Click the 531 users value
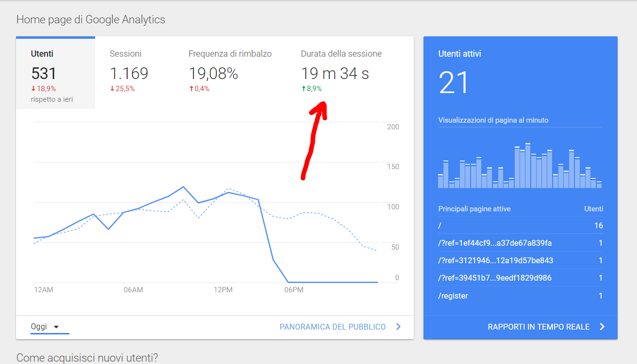Image resolution: width=637 pixels, height=364 pixels. click(x=44, y=73)
